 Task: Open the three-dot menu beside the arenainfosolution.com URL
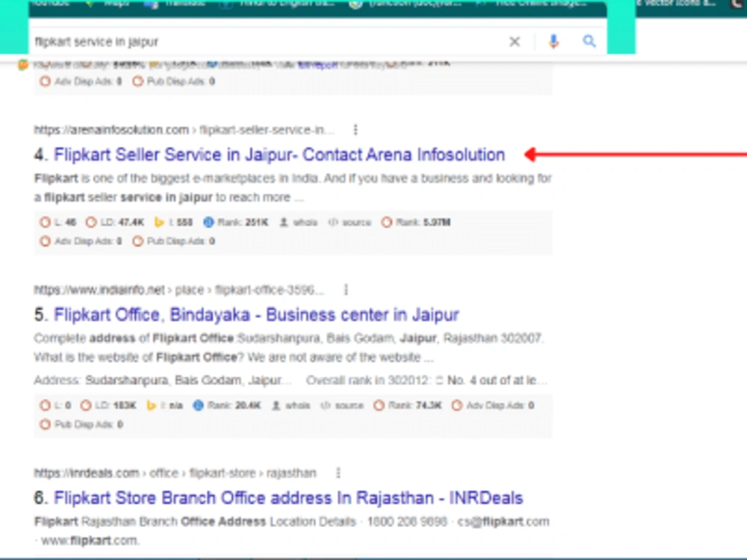click(356, 129)
